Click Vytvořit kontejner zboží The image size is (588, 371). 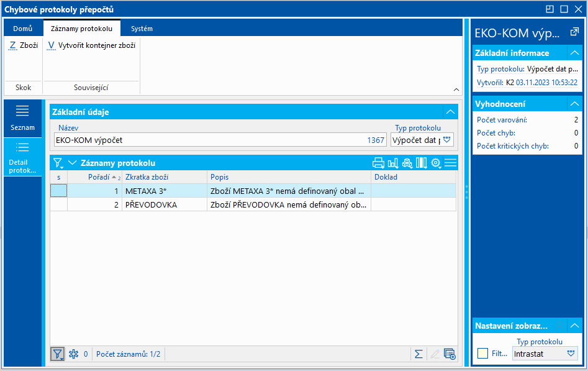coord(91,45)
